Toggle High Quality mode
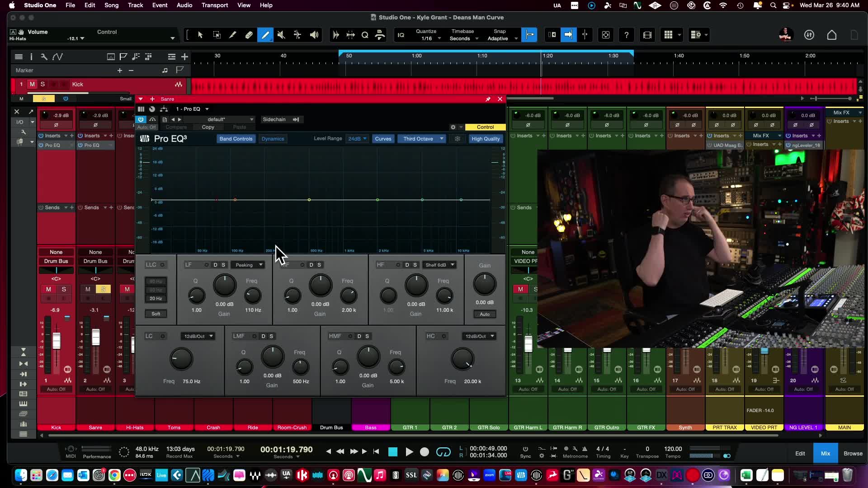 coord(486,139)
